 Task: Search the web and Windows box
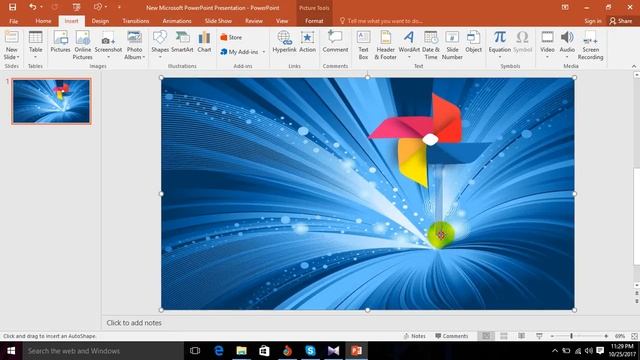point(103,351)
